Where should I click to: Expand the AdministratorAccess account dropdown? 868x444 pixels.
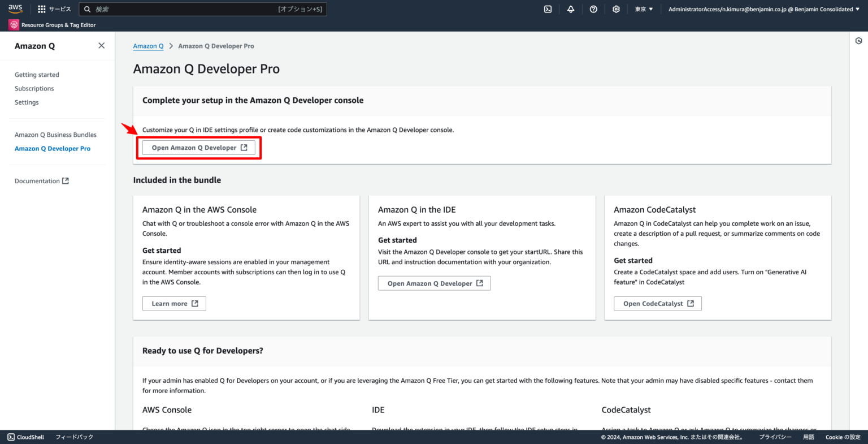coord(764,9)
